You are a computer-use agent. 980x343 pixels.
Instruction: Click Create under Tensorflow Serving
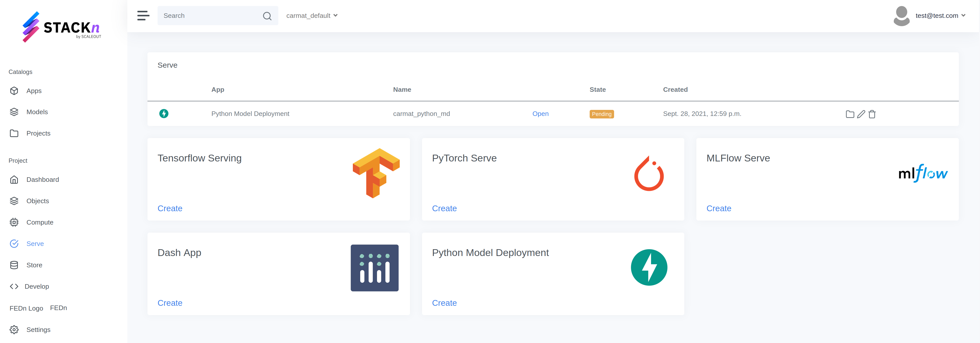coord(170,208)
